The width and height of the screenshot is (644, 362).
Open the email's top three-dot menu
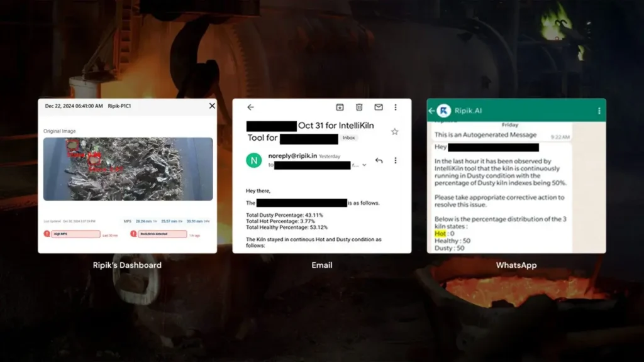tap(396, 107)
